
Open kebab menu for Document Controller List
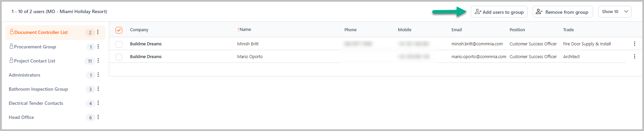[98, 32]
